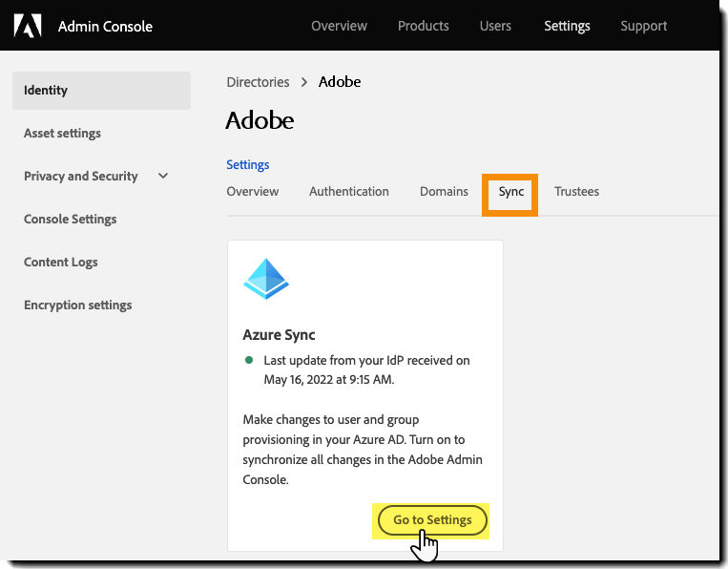
Task: Select Identity in the sidebar
Action: (x=46, y=91)
